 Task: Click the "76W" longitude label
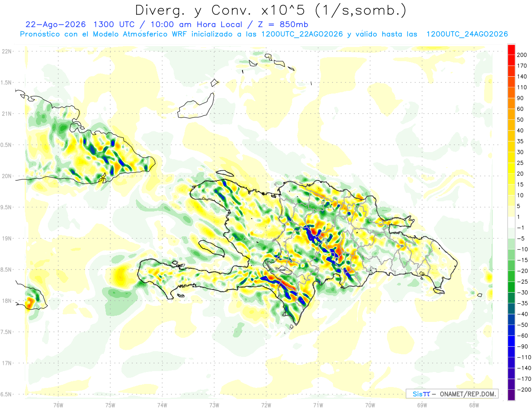58,405
